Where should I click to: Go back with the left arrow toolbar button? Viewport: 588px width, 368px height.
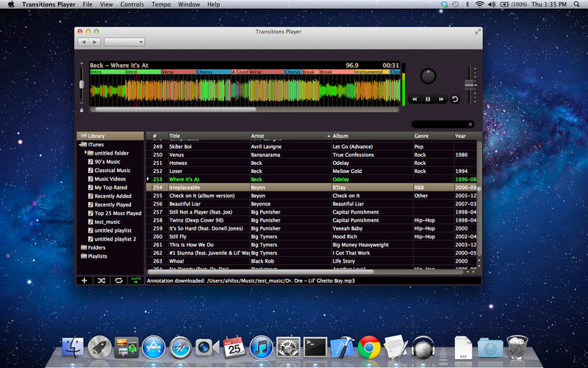84,42
